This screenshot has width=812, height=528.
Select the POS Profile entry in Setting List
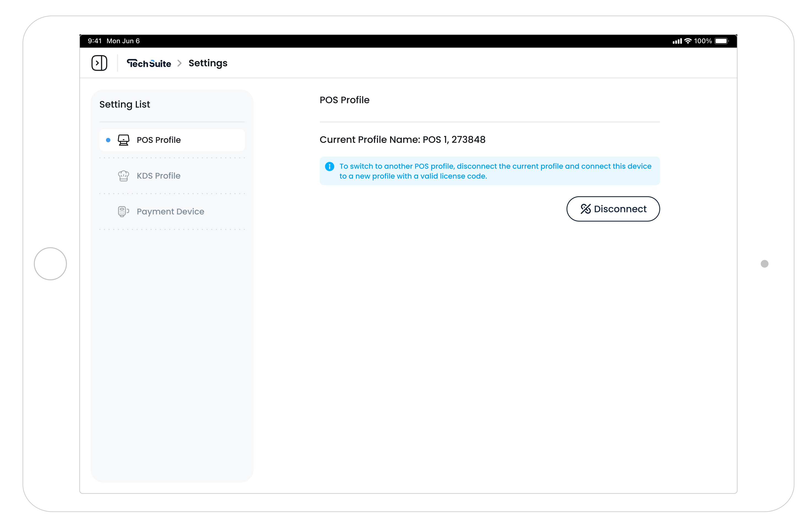159,140
